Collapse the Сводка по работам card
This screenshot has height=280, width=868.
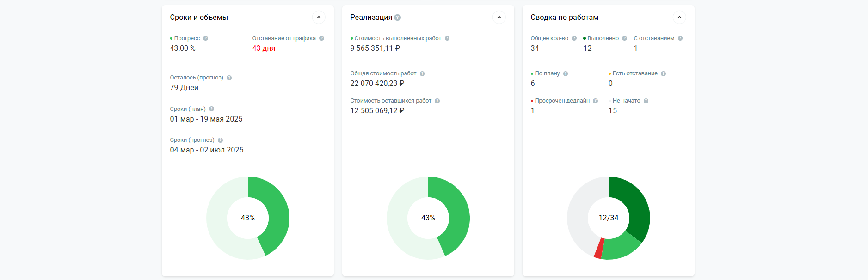[679, 18]
